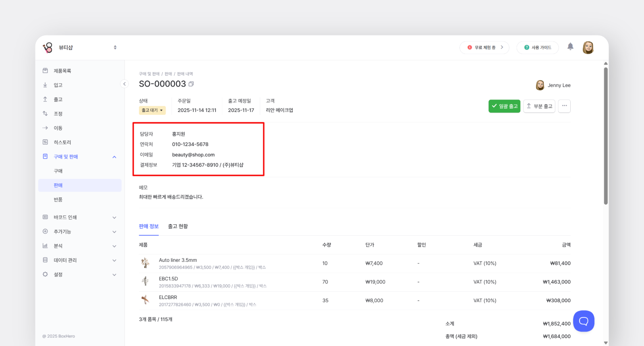Click the notification bell icon
The height and width of the screenshot is (346, 644).
[x=570, y=47]
